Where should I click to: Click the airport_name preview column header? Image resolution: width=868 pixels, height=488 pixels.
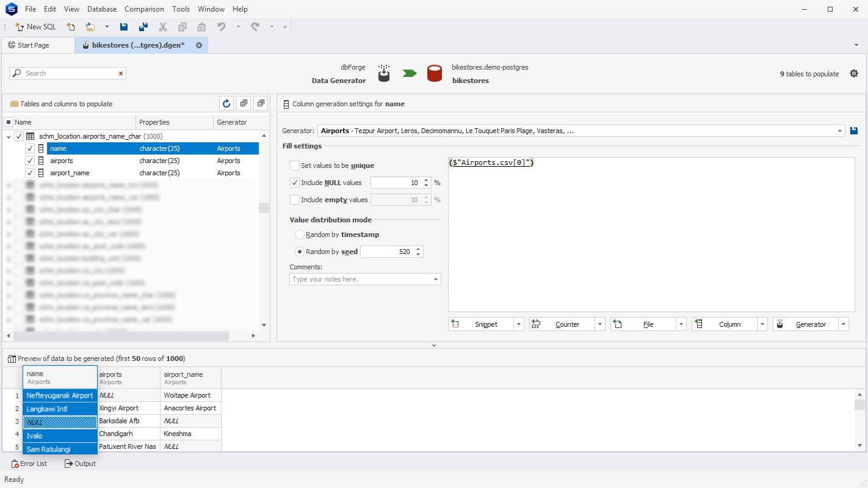[190, 378]
